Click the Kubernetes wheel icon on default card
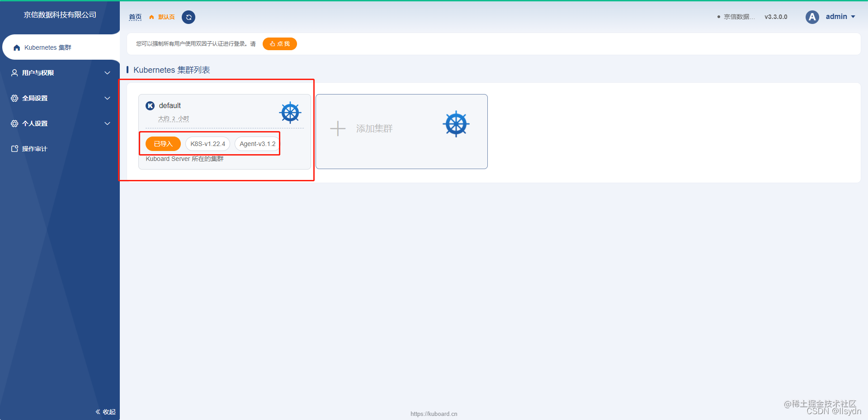 coord(290,113)
